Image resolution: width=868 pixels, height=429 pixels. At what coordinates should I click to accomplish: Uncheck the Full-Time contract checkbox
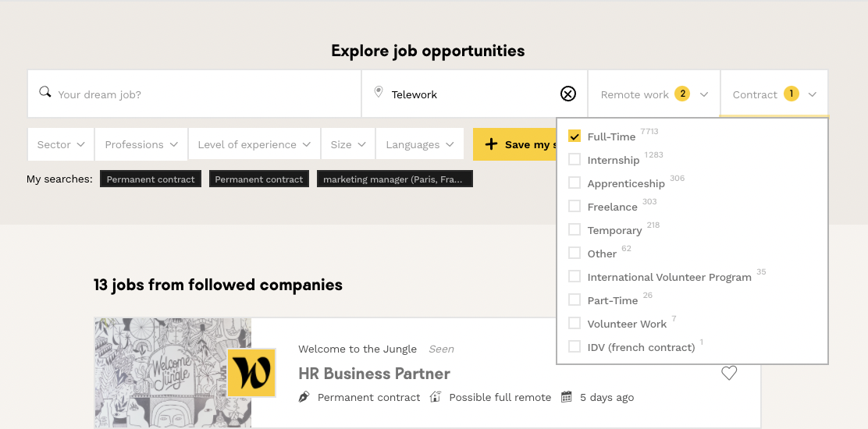tap(575, 136)
